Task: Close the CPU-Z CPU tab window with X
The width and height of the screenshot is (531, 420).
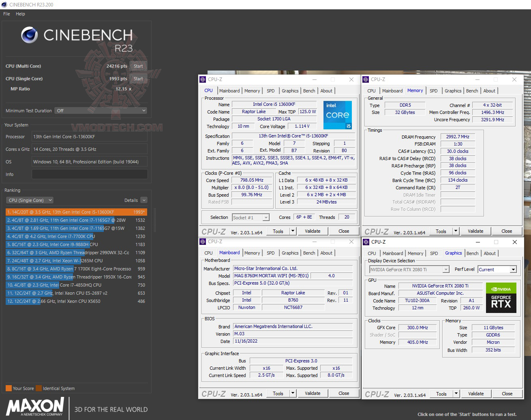Action: [x=351, y=79]
